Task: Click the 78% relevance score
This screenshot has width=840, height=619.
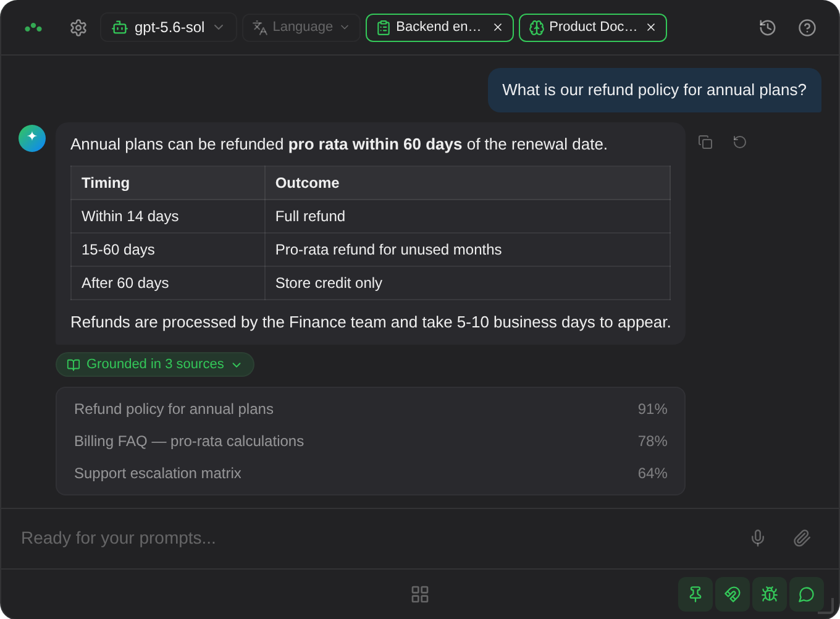Action: [x=652, y=441]
